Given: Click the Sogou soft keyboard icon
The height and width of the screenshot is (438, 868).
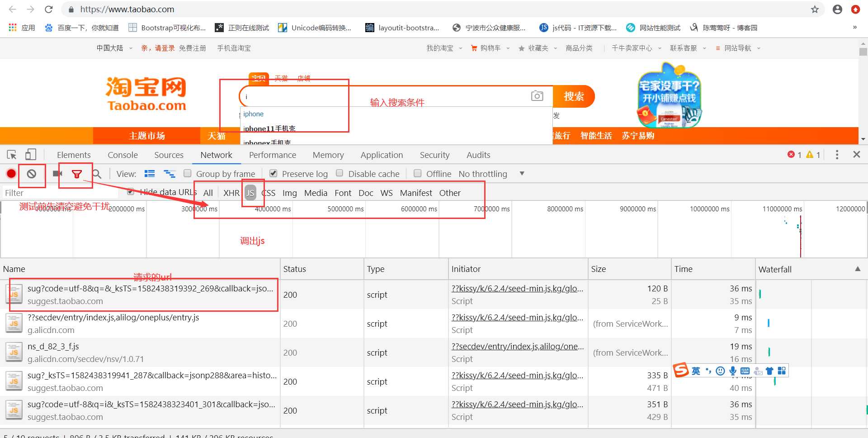Looking at the screenshot, I should pos(745,371).
